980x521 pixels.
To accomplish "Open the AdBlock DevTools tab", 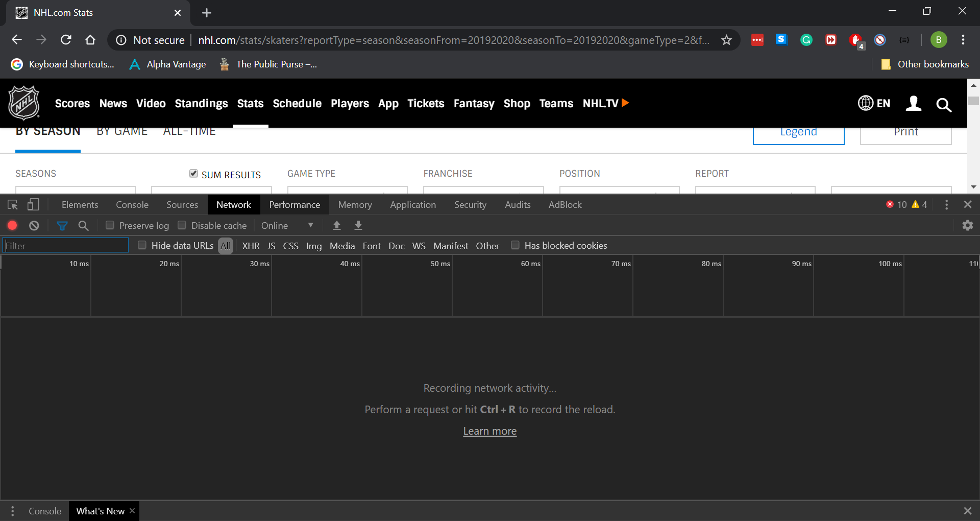I will click(x=565, y=205).
